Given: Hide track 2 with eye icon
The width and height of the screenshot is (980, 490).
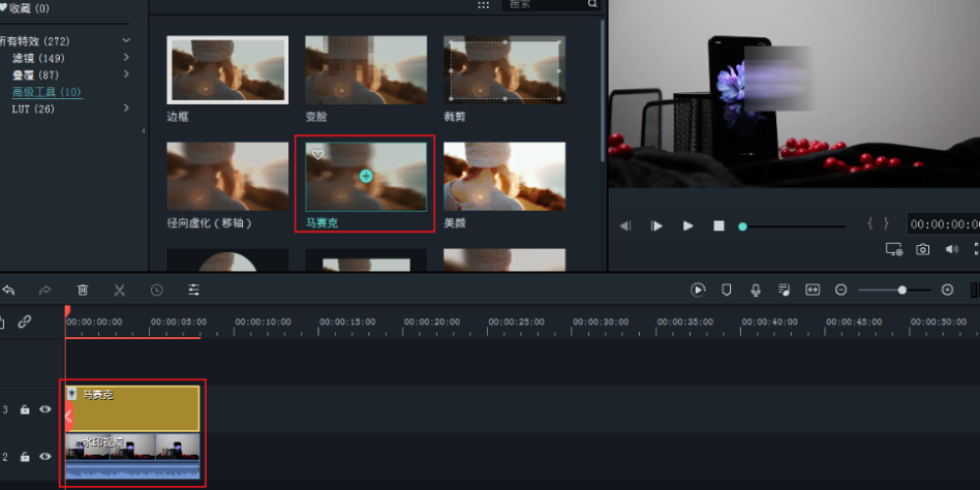Looking at the screenshot, I should click(x=45, y=457).
